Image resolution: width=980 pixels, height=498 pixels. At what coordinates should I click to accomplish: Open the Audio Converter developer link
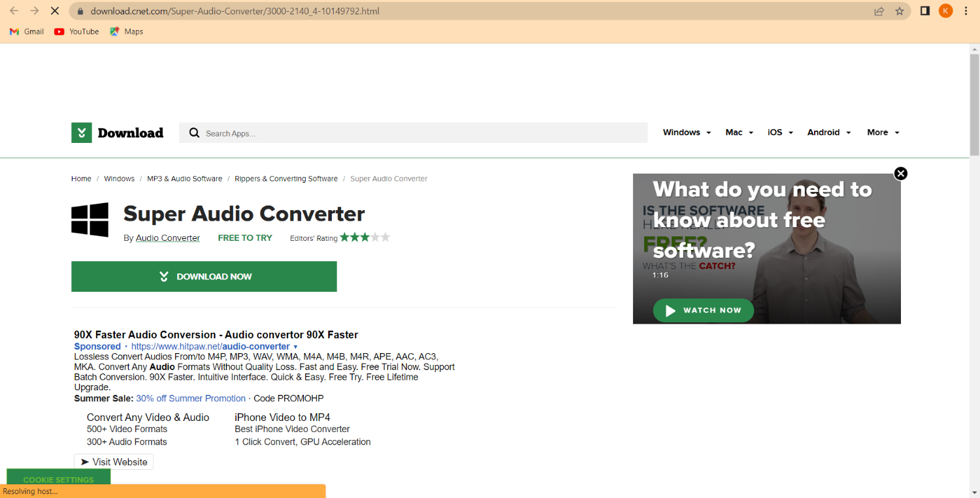[168, 238]
